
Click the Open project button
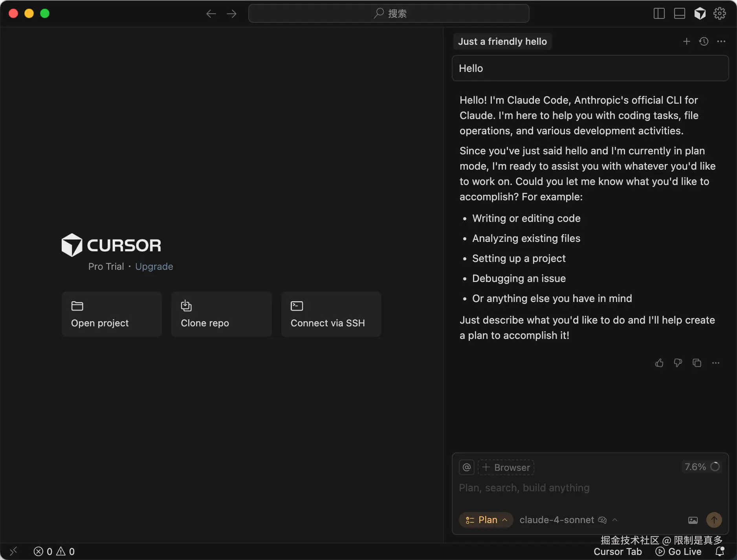[x=112, y=314]
